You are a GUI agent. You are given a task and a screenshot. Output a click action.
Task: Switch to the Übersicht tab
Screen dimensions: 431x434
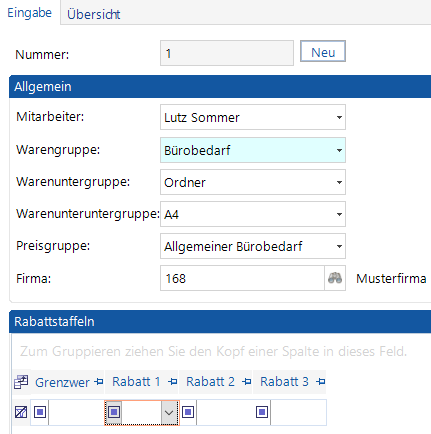[94, 14]
